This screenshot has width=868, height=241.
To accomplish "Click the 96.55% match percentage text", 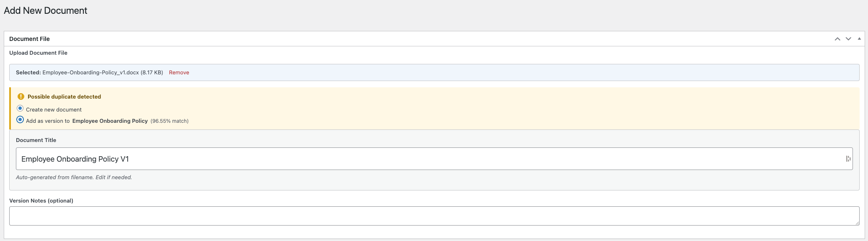I will tap(169, 121).
